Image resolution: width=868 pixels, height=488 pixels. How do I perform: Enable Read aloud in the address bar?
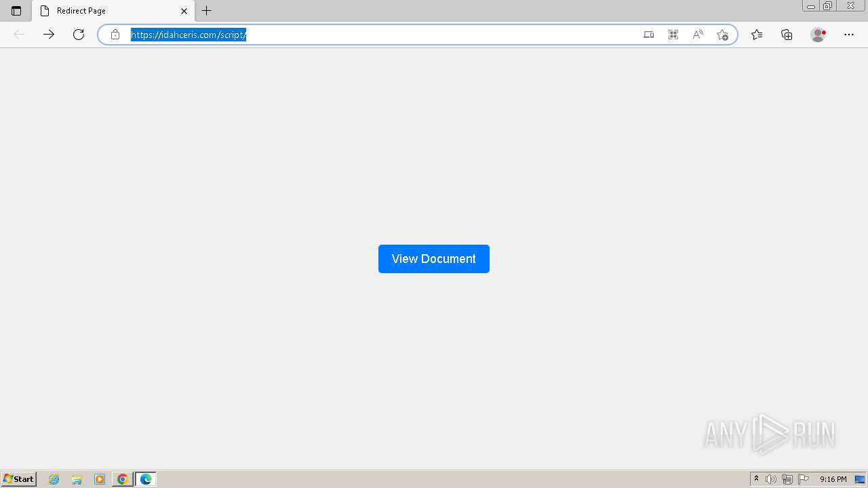pyautogui.click(x=698, y=35)
